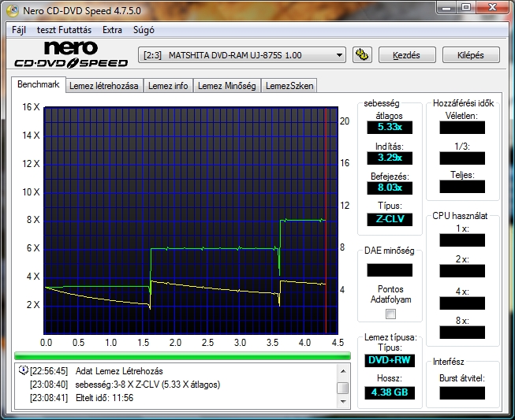Screen dimensions: 515x420
Task: Click the red position marker in graph
Action: click(x=326, y=220)
